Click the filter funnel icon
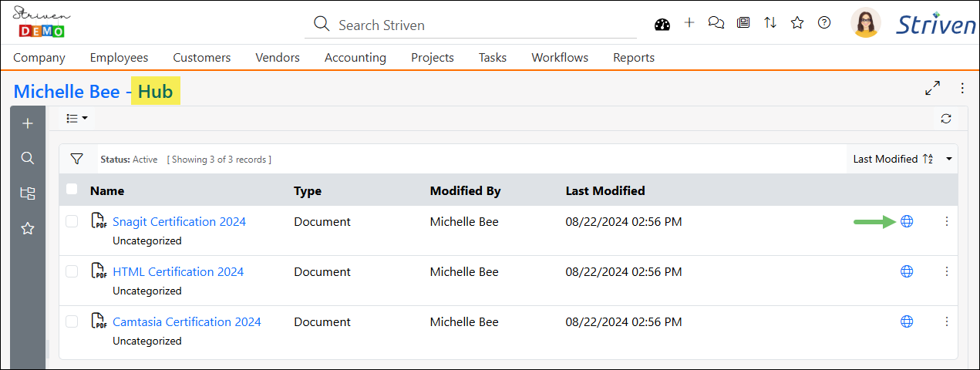Screen dimensions: 980x370 point(76,159)
